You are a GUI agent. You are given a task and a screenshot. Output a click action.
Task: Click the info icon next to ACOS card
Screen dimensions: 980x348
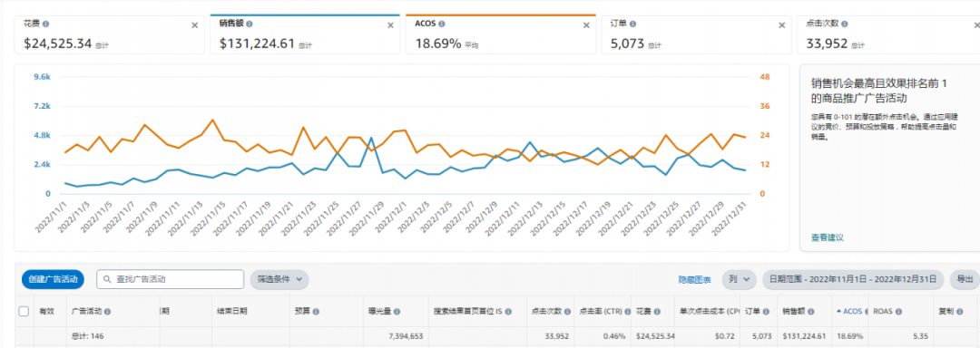pos(442,24)
